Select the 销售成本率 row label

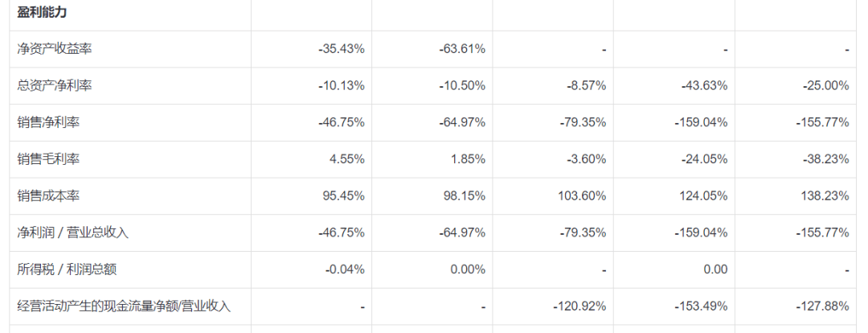pyautogui.click(x=48, y=195)
